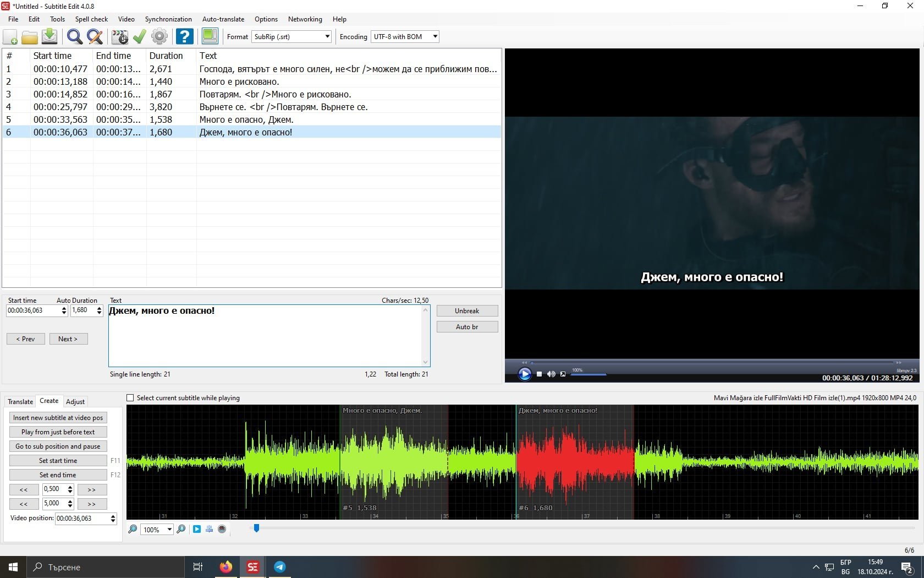
Task: Open the Synchronization menu
Action: (x=168, y=19)
